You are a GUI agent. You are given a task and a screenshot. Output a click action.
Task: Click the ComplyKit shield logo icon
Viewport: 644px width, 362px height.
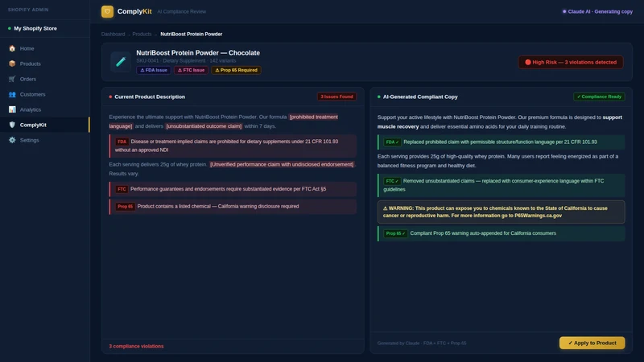click(107, 11)
